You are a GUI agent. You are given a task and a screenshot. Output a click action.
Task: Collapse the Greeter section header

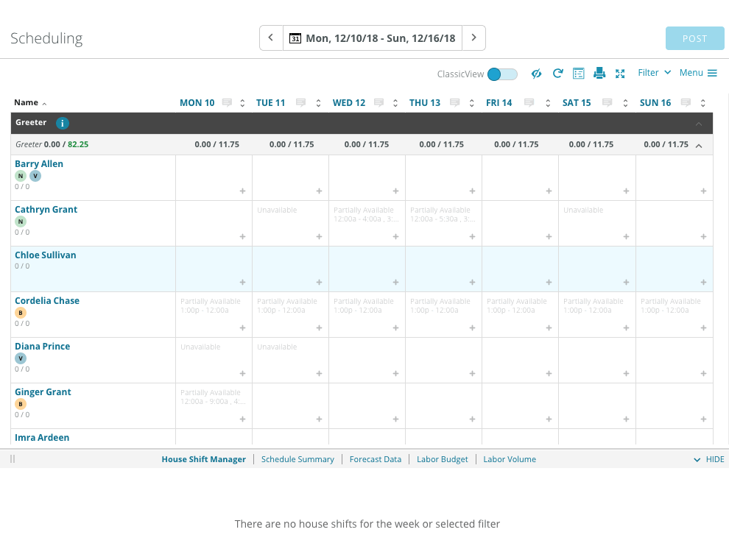(x=699, y=124)
